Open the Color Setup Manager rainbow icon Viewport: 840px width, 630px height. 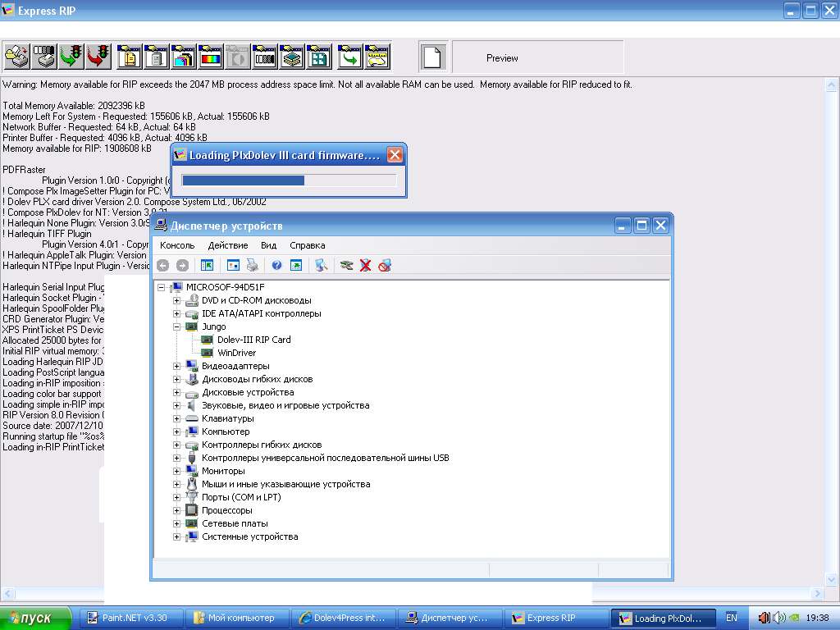click(x=211, y=57)
